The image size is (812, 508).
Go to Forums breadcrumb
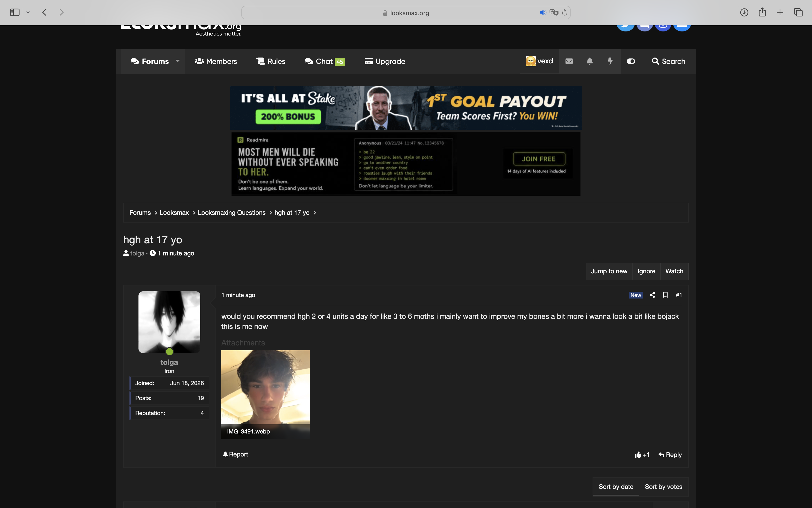coord(140,213)
